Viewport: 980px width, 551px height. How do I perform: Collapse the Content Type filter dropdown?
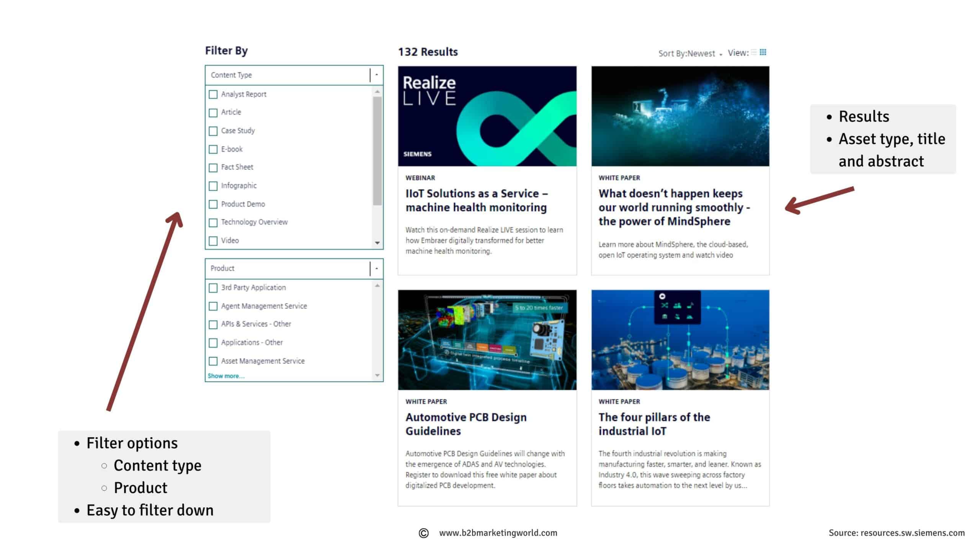377,75
